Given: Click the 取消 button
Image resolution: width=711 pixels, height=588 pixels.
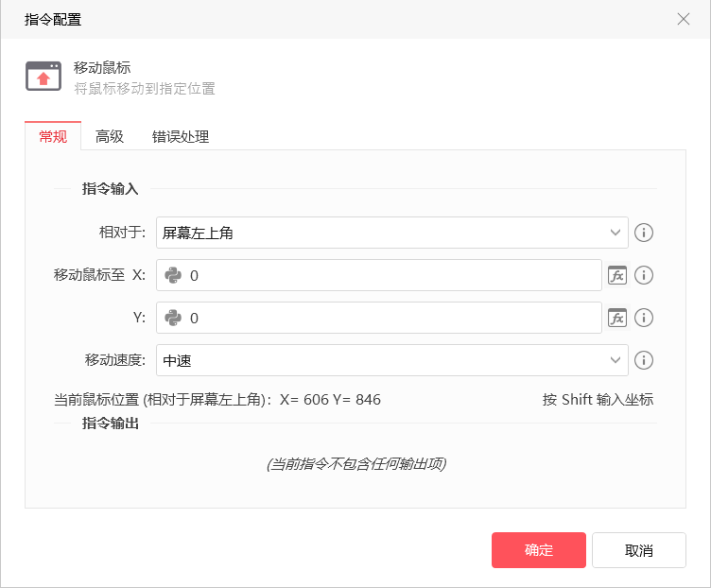Looking at the screenshot, I should (639, 550).
